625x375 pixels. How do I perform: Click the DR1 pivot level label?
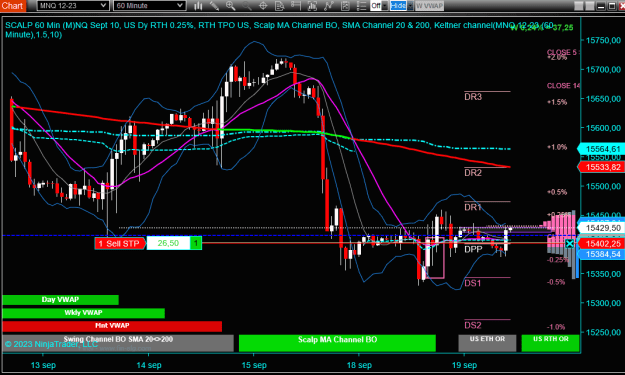(x=473, y=207)
